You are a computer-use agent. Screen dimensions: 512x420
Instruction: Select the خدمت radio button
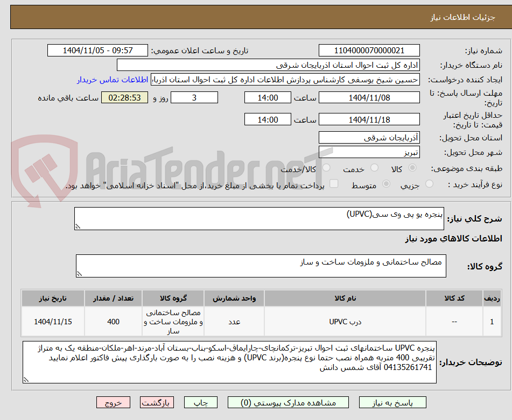tap(374, 168)
